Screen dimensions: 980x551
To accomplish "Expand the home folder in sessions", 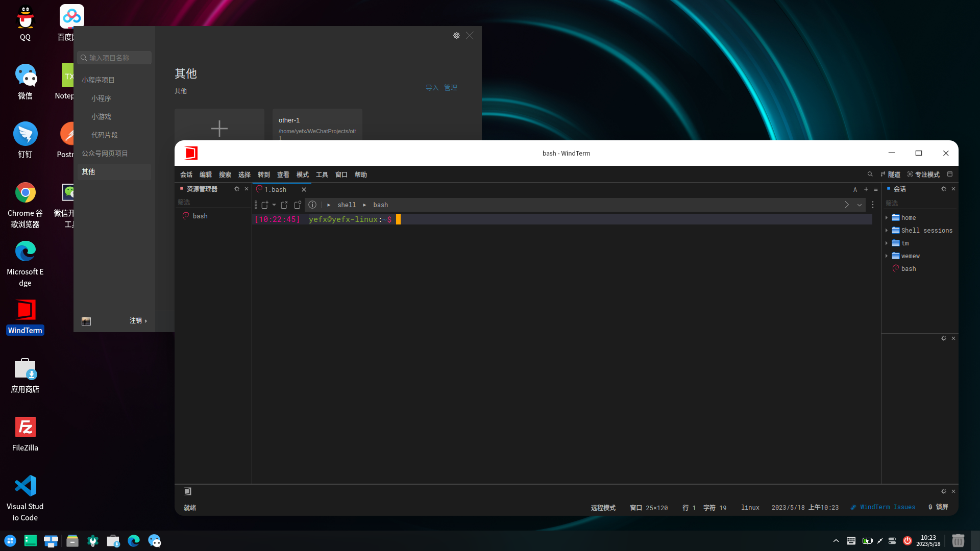I will pyautogui.click(x=887, y=218).
